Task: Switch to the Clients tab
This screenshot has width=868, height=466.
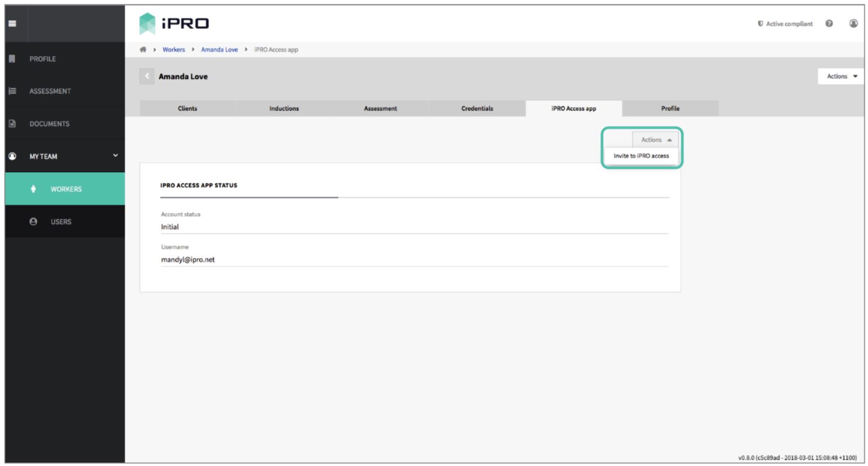Action: click(x=188, y=108)
